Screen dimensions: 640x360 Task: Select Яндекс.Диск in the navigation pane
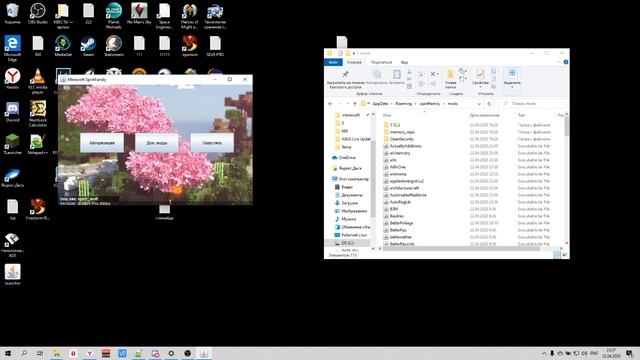pyautogui.click(x=347, y=168)
